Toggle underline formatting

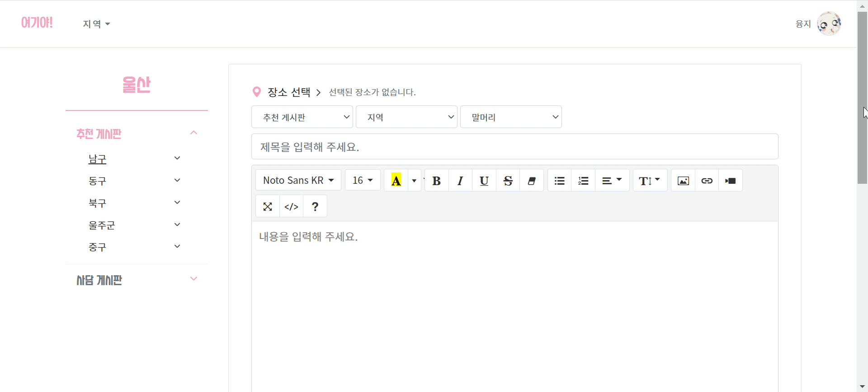coord(484,181)
